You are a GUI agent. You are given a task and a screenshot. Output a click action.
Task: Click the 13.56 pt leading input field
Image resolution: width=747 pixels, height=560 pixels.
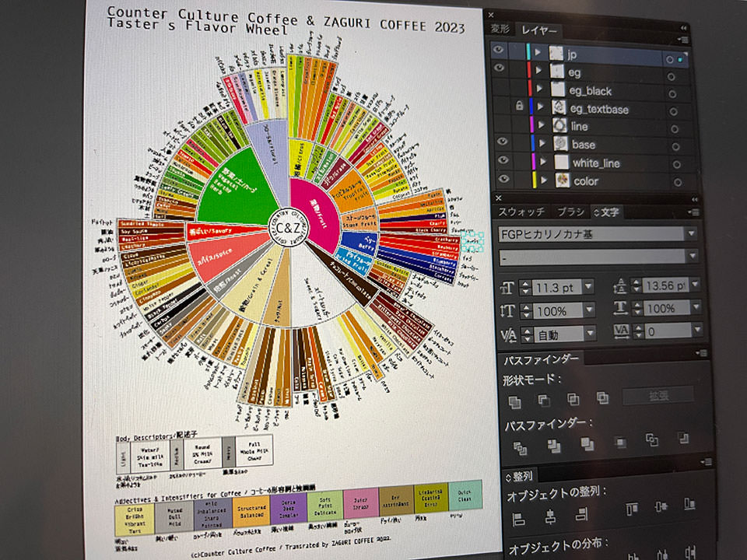(665, 285)
